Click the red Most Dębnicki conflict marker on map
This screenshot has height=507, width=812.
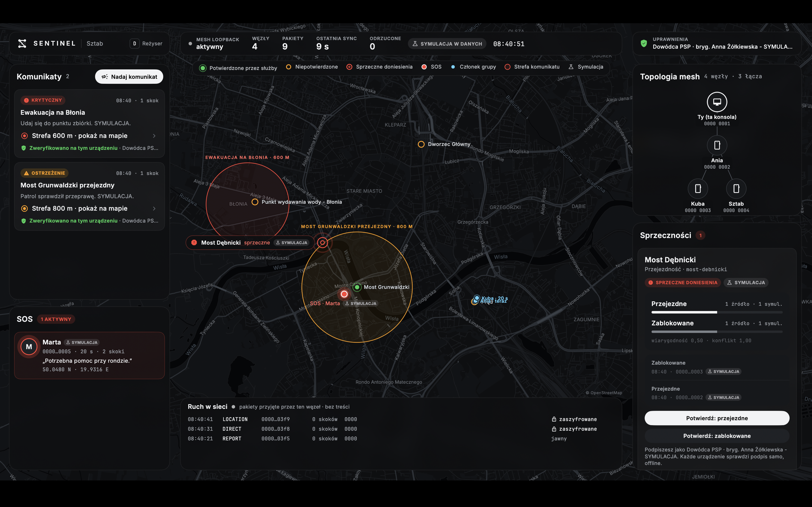[x=322, y=242]
